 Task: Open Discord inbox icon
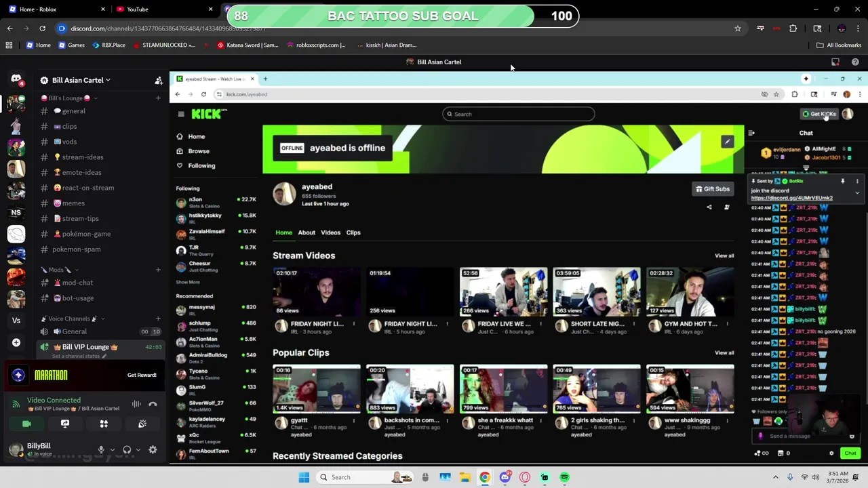tap(835, 62)
